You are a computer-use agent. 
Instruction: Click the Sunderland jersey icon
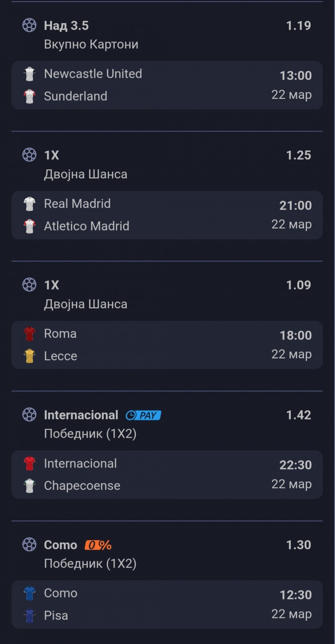30,96
